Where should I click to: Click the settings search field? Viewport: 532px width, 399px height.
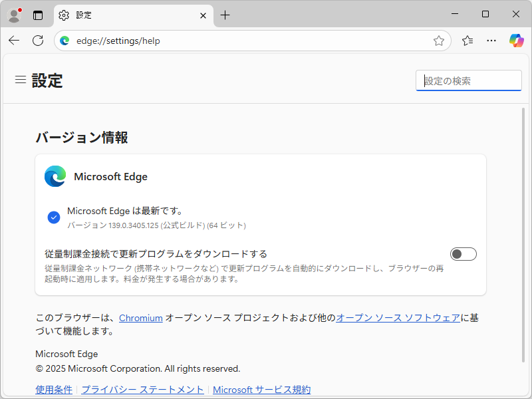click(468, 80)
